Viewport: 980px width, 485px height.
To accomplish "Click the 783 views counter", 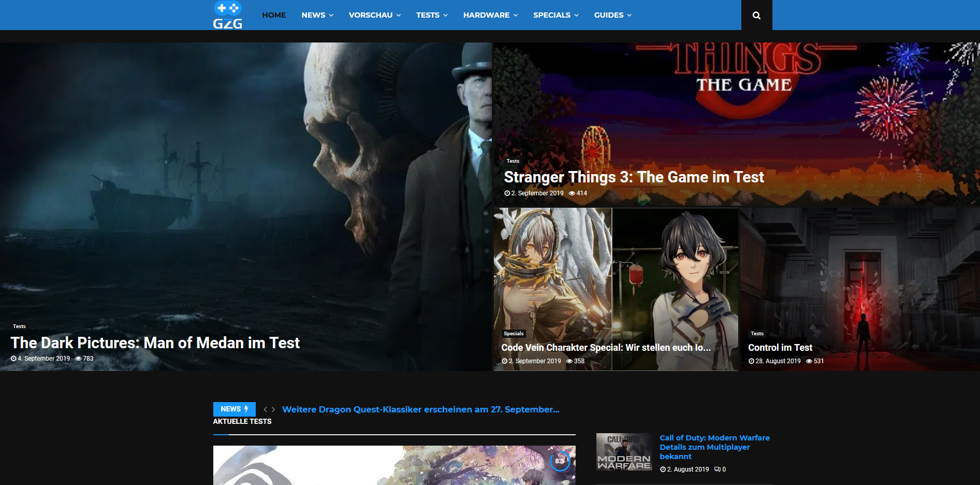I will pos(84,359).
